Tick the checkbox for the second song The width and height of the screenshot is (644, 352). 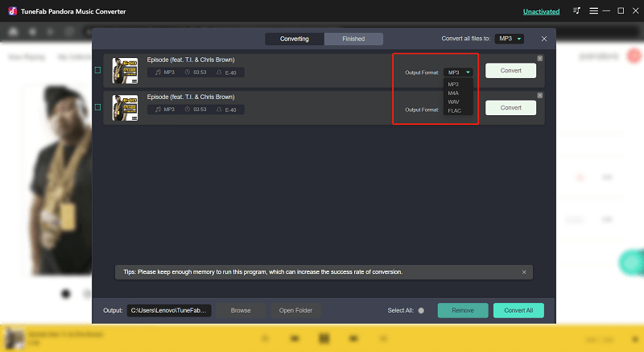[98, 107]
